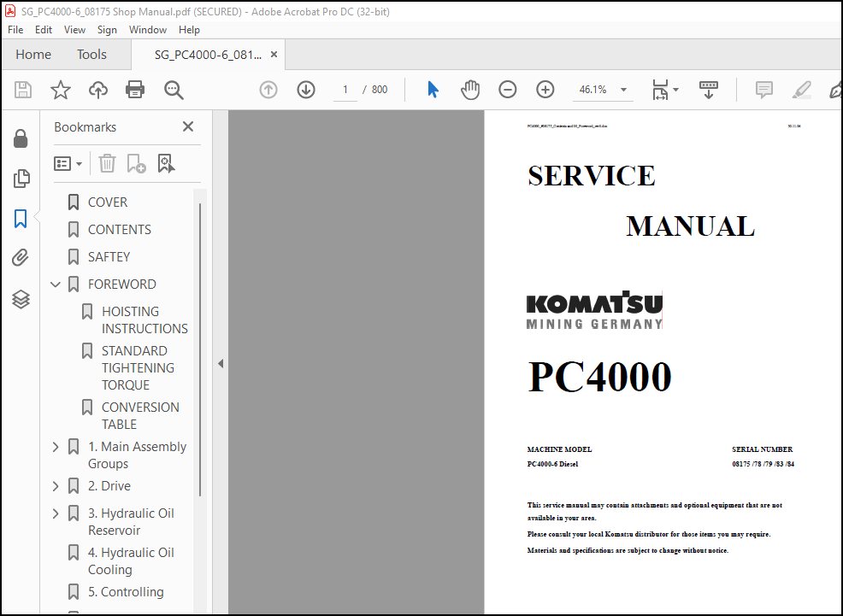Jump to 4. Hydraulic Oil Cooling bookmark
This screenshot has width=843, height=616.
(x=131, y=561)
